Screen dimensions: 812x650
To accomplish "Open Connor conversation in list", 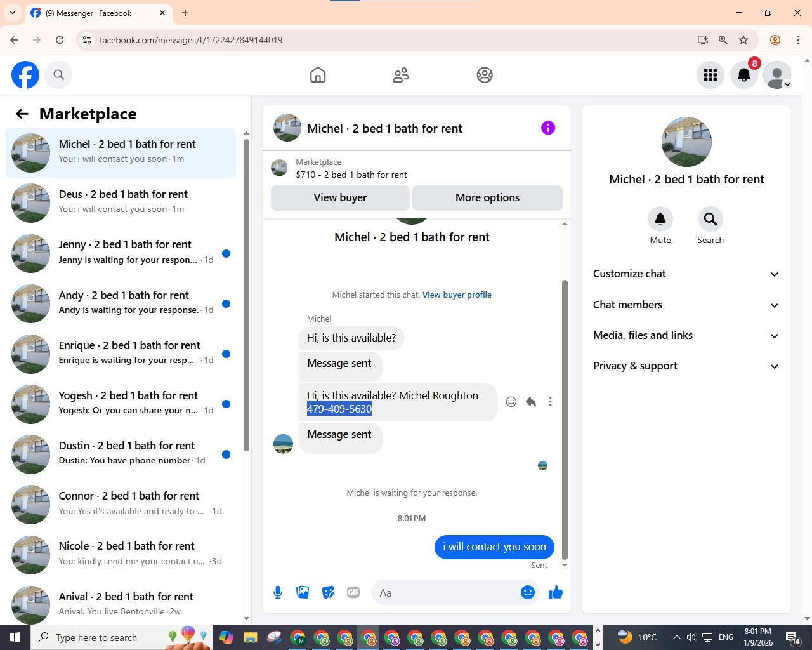I will click(121, 505).
